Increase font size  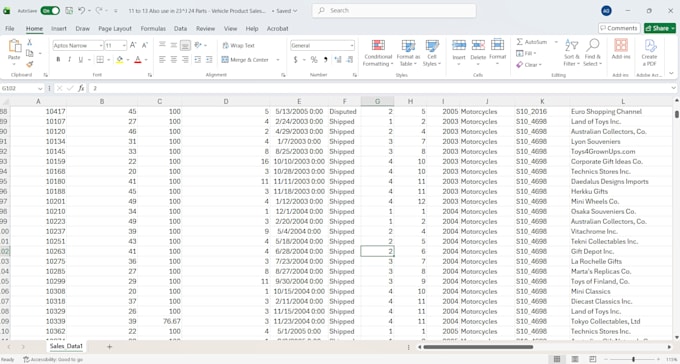[133, 45]
